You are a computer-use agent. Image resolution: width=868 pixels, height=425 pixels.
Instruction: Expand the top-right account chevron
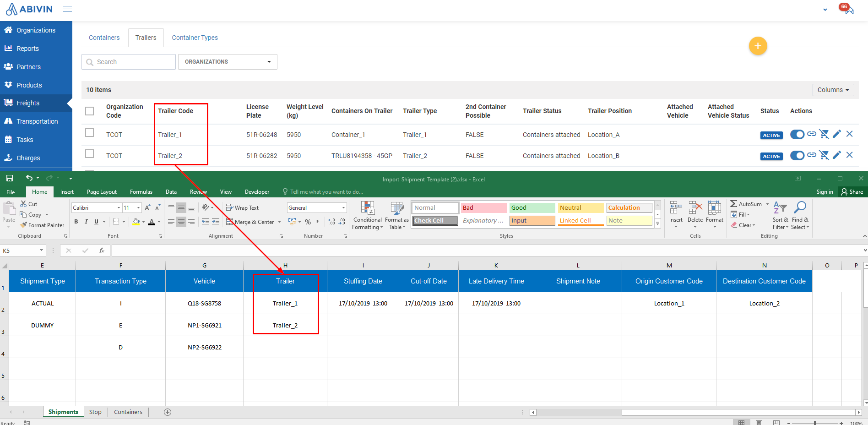point(825,9)
